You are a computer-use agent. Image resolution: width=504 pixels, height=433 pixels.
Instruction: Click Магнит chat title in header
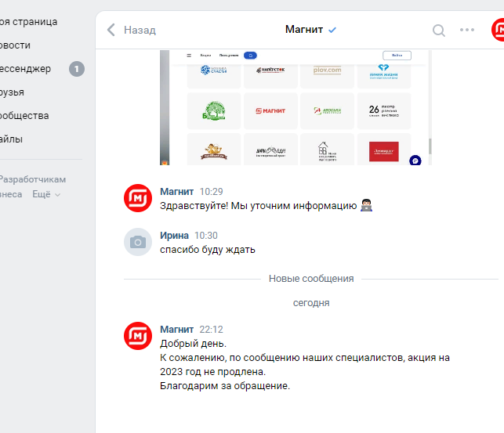(x=304, y=30)
